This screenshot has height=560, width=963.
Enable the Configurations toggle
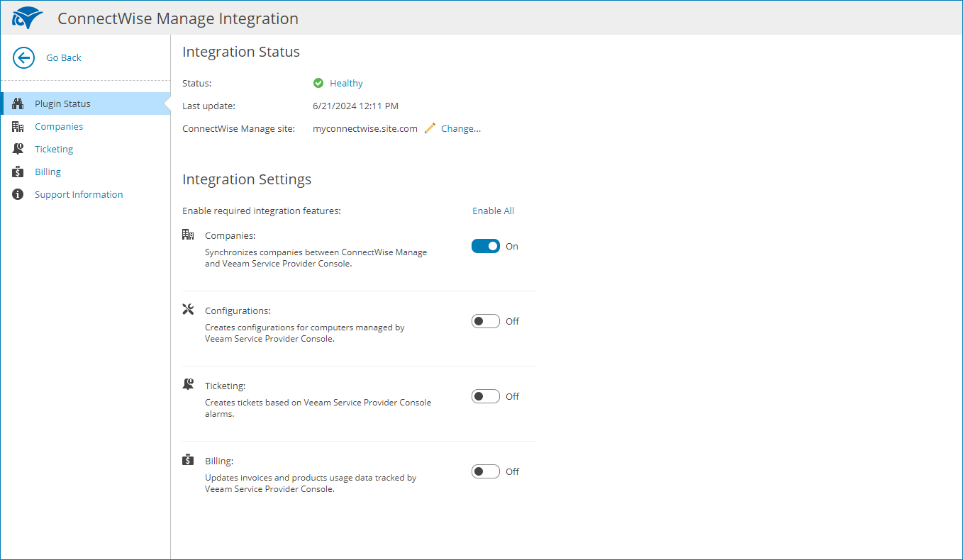485,320
